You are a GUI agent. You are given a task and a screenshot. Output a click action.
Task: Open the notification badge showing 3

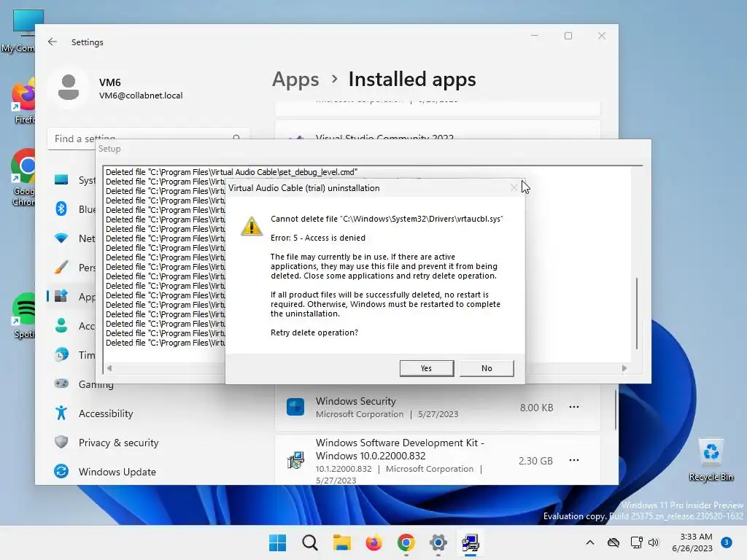click(727, 542)
